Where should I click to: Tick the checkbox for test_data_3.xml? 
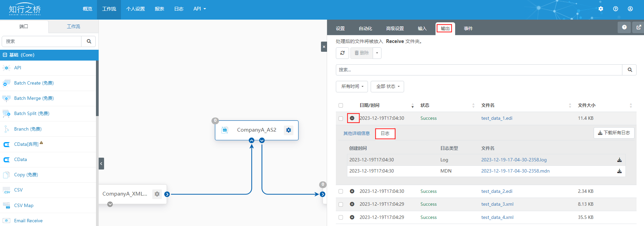click(341, 204)
